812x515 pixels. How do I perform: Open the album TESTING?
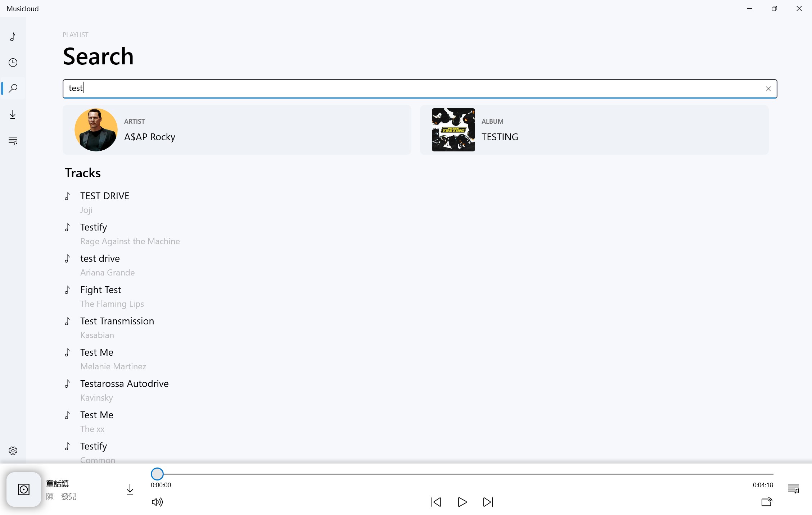tap(594, 130)
